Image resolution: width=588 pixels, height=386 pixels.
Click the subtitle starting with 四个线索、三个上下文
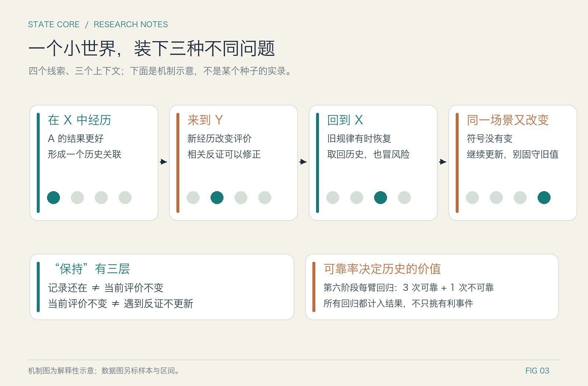[x=160, y=71]
